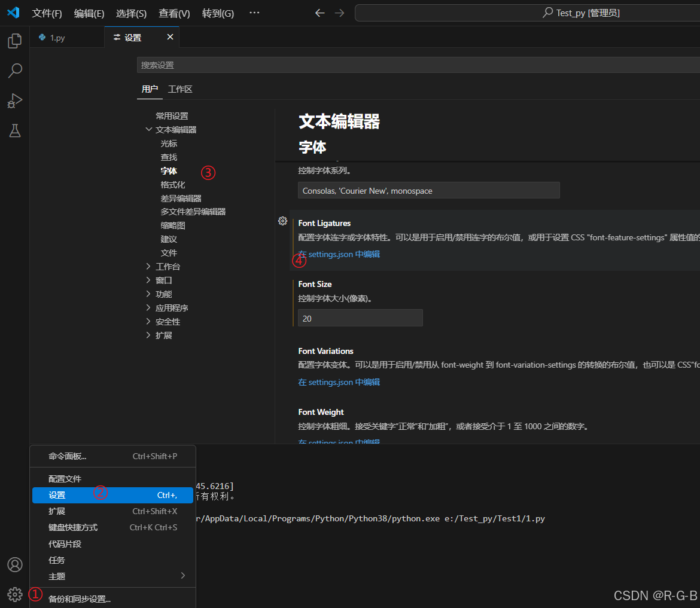700x608 pixels.
Task: Choose 任务 from the Manage menu
Action: click(112, 560)
